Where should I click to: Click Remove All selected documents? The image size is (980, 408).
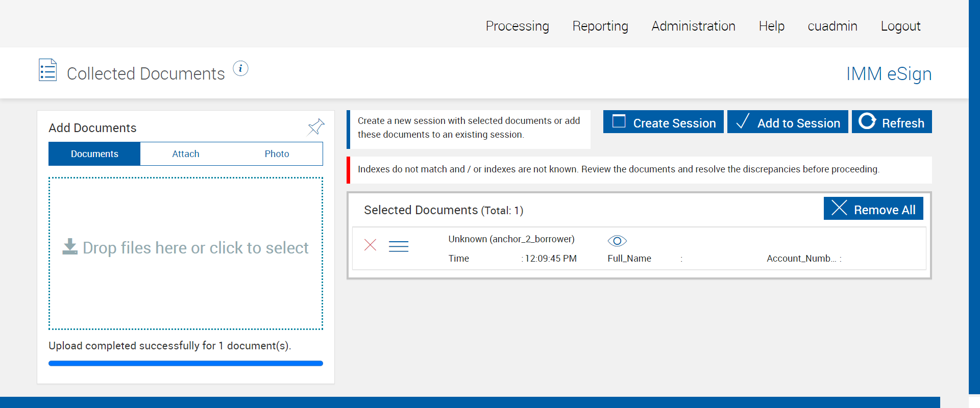873,209
